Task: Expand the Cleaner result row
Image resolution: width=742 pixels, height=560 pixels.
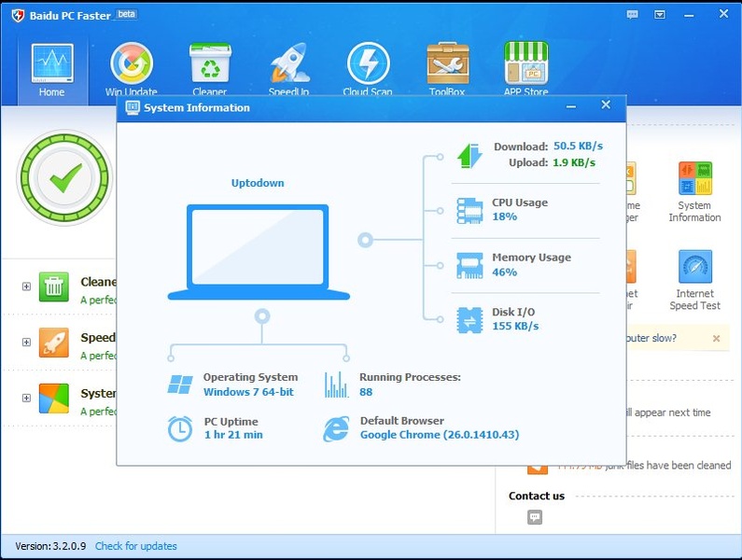Action: pos(26,287)
